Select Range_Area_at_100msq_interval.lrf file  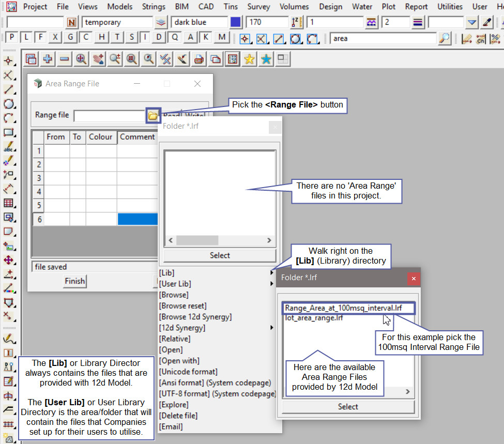[x=343, y=308]
